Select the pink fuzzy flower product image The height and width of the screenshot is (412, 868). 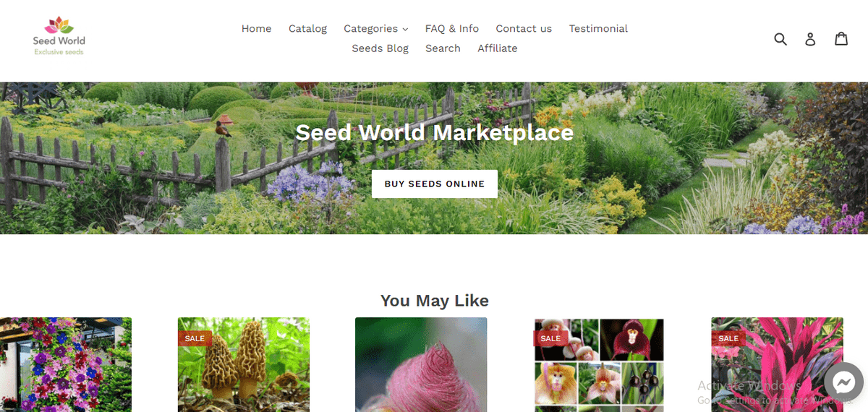(x=421, y=364)
